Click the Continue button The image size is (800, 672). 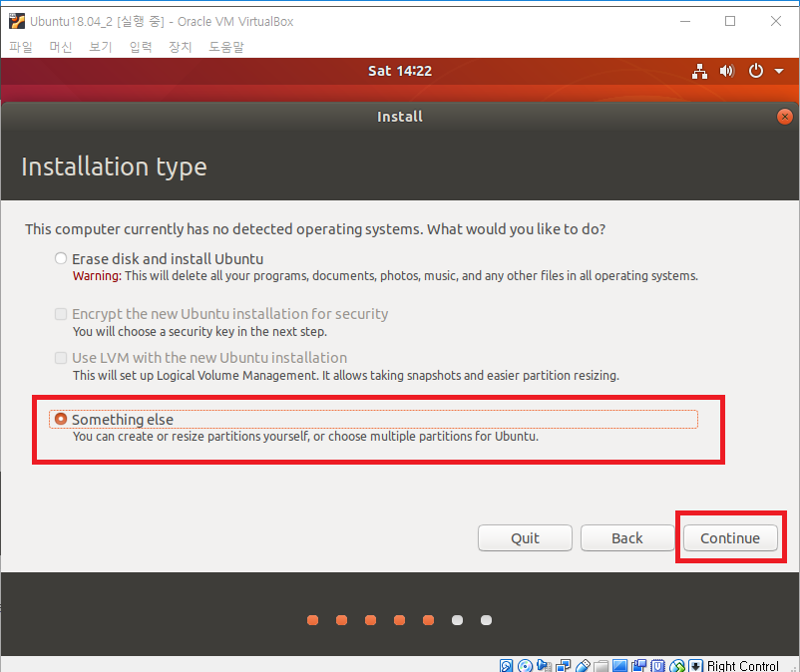(730, 538)
